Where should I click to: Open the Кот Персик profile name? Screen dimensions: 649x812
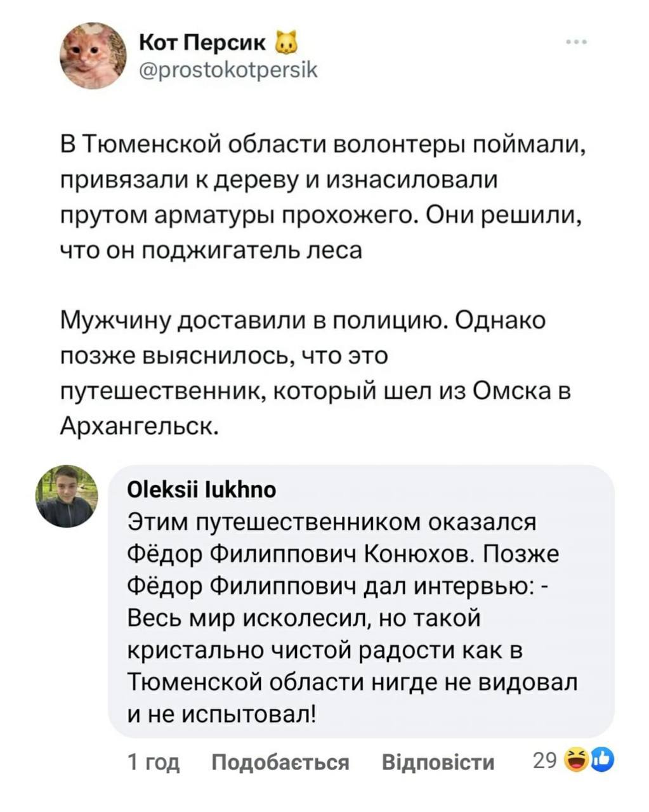click(x=202, y=43)
